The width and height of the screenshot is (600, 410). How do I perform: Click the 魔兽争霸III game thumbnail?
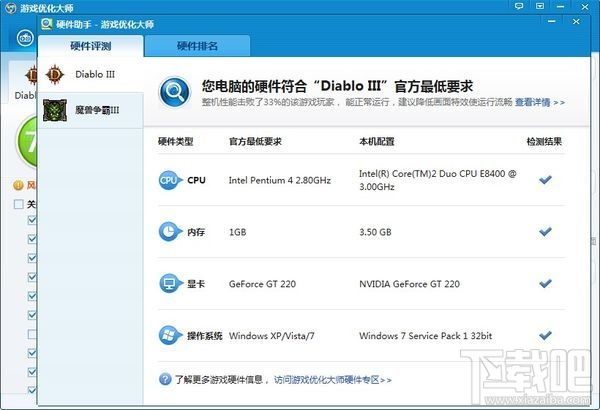55,110
